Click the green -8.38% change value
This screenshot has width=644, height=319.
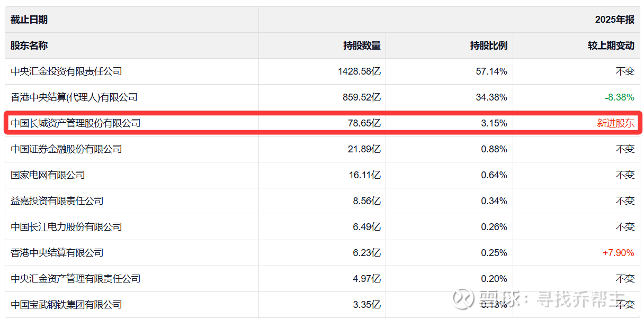pyautogui.click(x=619, y=97)
